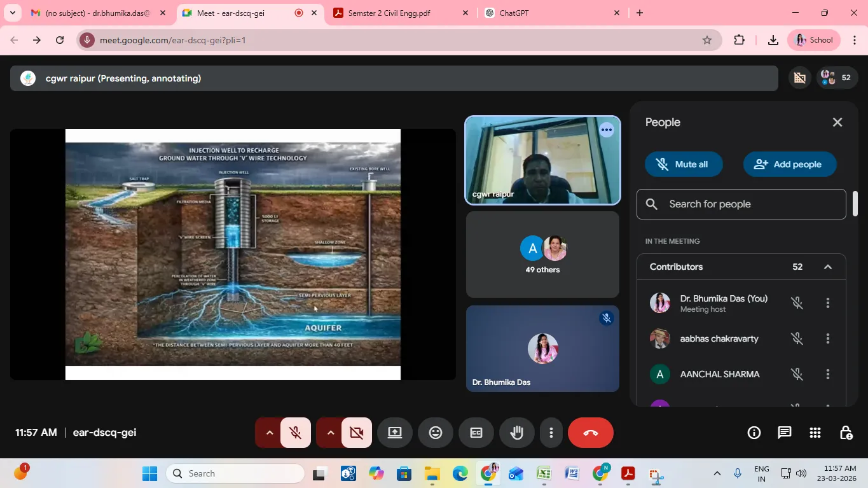The width and height of the screenshot is (868, 488).
Task: Expand audio settings arrow beside microphone
Action: pos(269,433)
